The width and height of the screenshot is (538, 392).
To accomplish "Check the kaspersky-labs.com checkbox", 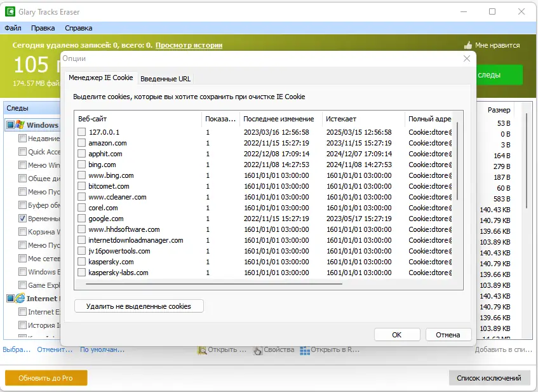I will [x=82, y=273].
